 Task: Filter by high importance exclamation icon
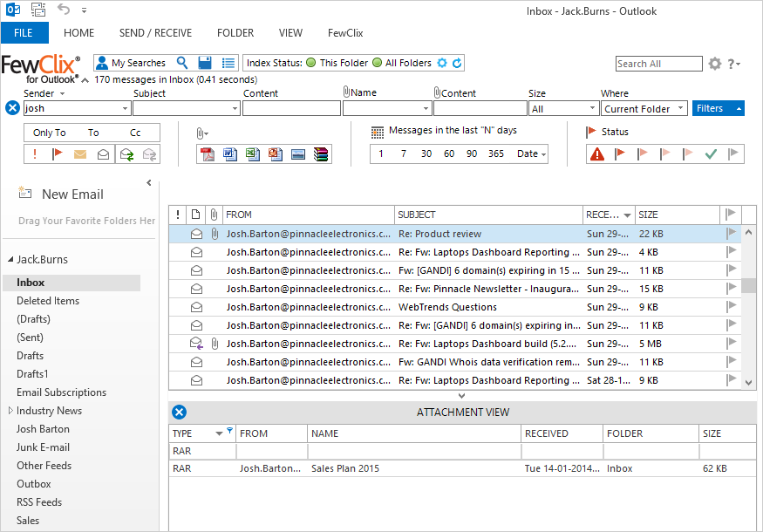tap(35, 154)
